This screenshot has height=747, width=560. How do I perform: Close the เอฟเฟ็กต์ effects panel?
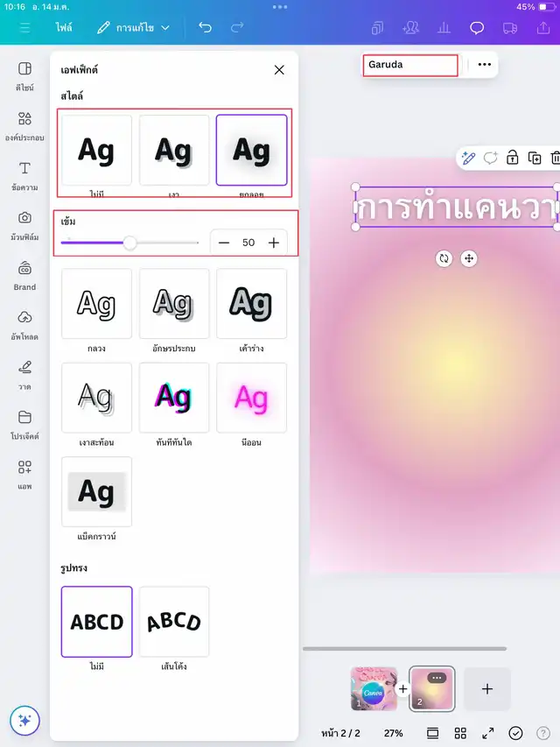click(279, 70)
